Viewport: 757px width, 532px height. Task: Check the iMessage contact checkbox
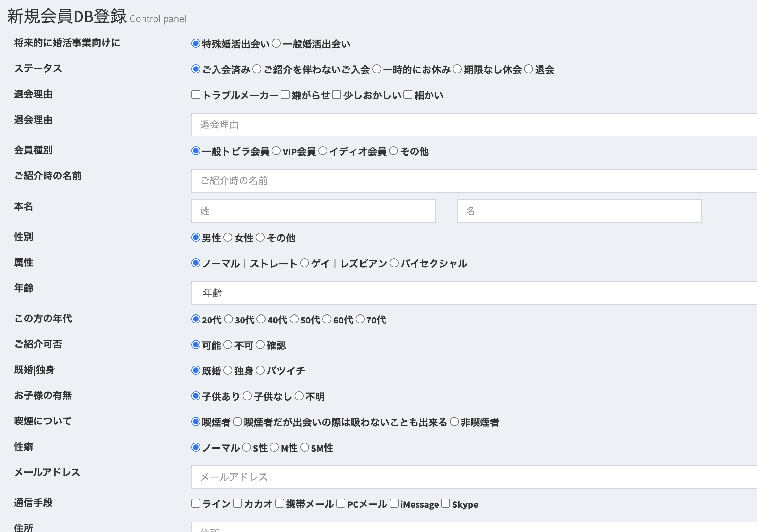[x=394, y=503]
